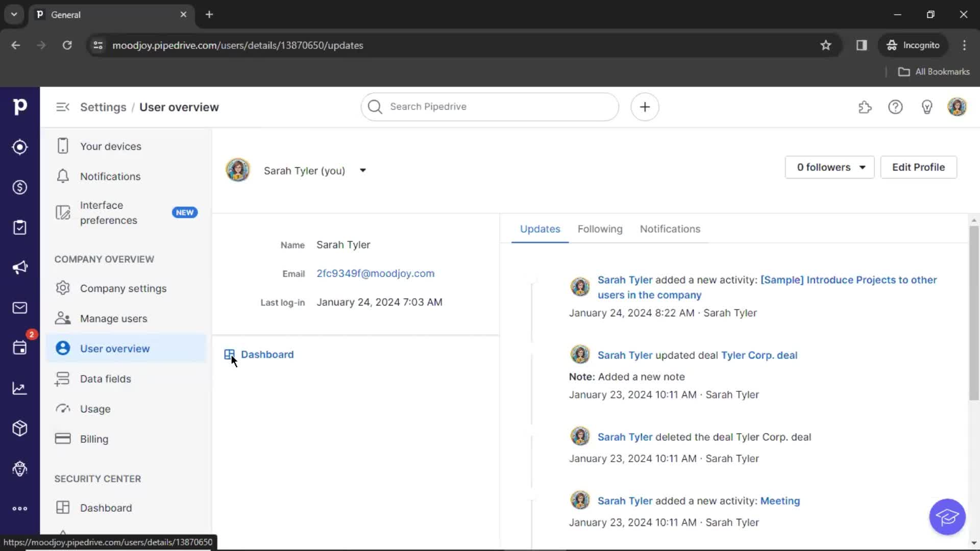Expand the Sarah Tyler user dropdown
This screenshot has width=980, height=551.
coord(362,170)
